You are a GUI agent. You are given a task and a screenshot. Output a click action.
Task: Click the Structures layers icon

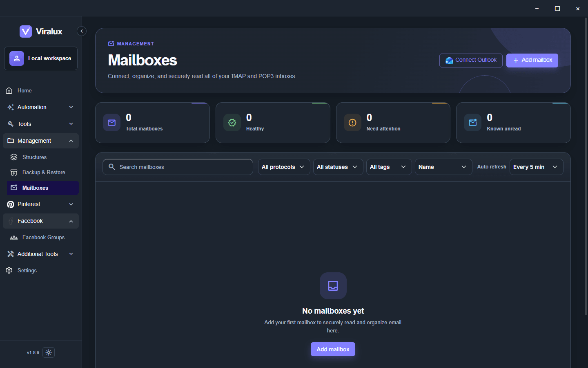[x=14, y=157]
